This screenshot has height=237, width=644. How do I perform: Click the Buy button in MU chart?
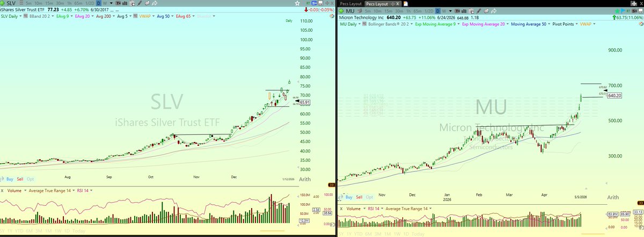pyautogui.click(x=349, y=197)
